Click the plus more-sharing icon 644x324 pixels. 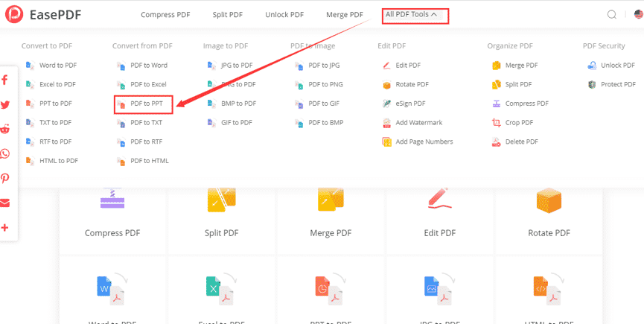coord(5,227)
